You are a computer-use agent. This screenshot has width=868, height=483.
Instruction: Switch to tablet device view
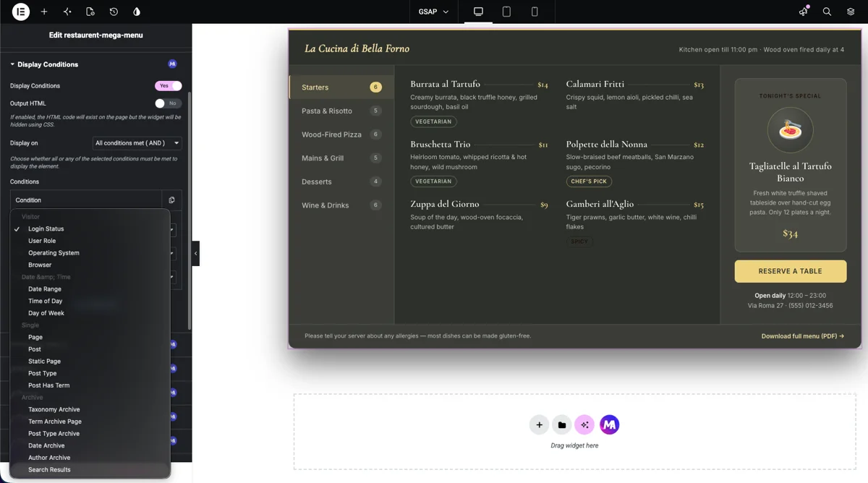coord(506,12)
